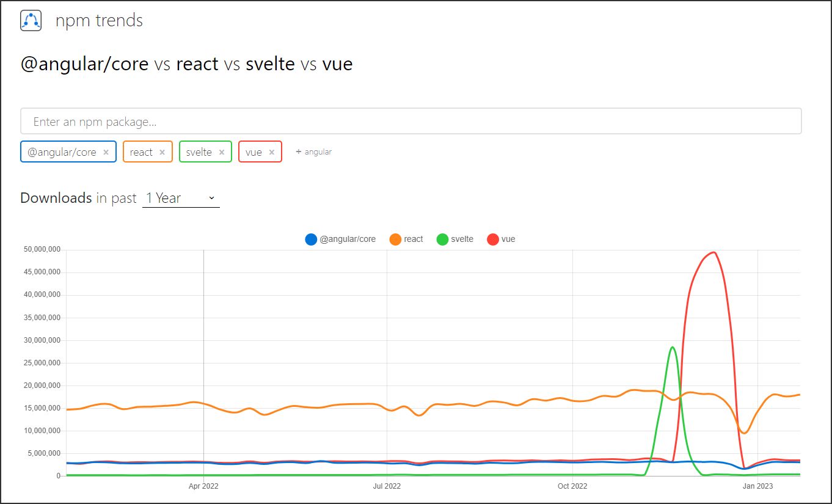The width and height of the screenshot is (832, 504).
Task: Toggle the red vue legend circle
Action: (493, 239)
